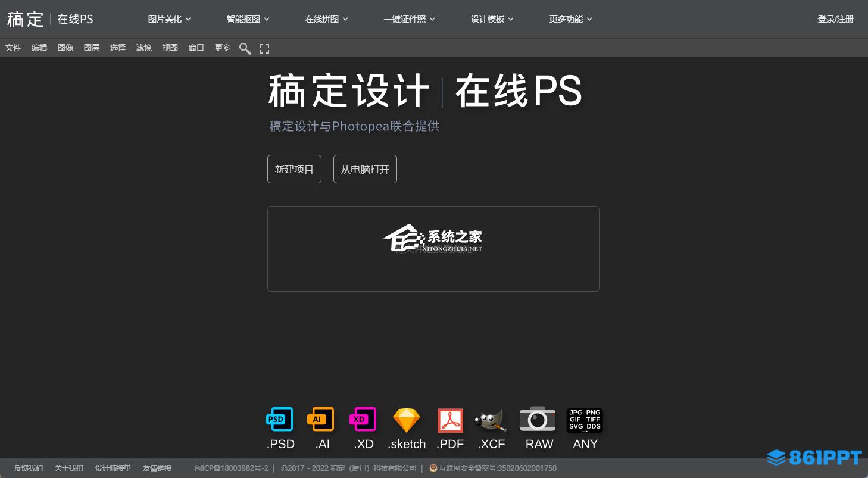Expand the 智能抠图 dropdown
Image resolution: width=868 pixels, height=478 pixels.
coord(248,19)
